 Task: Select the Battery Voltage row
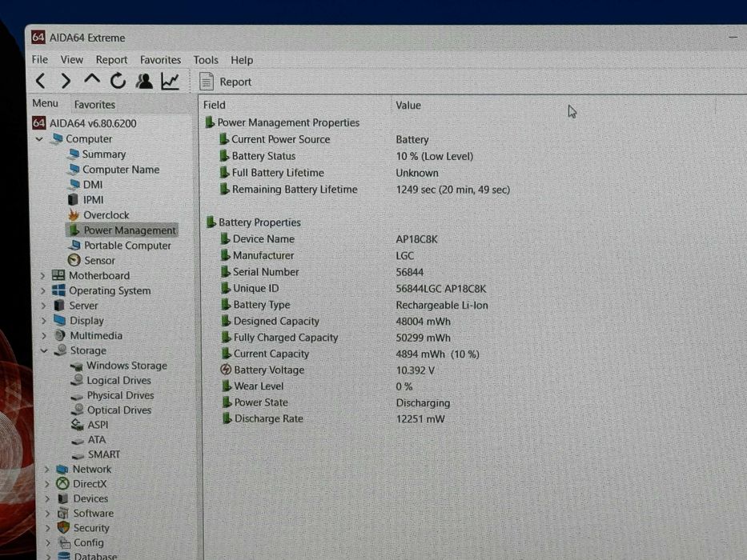[327, 370]
